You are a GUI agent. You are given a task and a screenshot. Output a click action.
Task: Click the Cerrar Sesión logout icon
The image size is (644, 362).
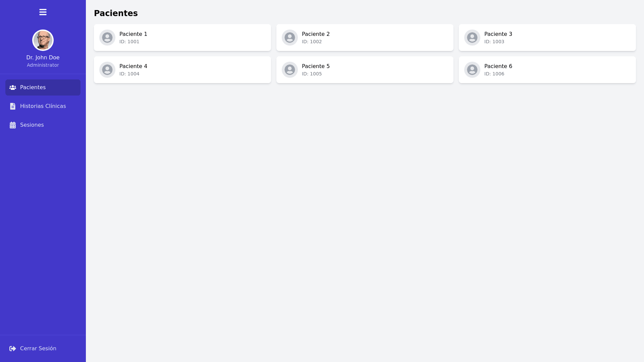[13, 349]
